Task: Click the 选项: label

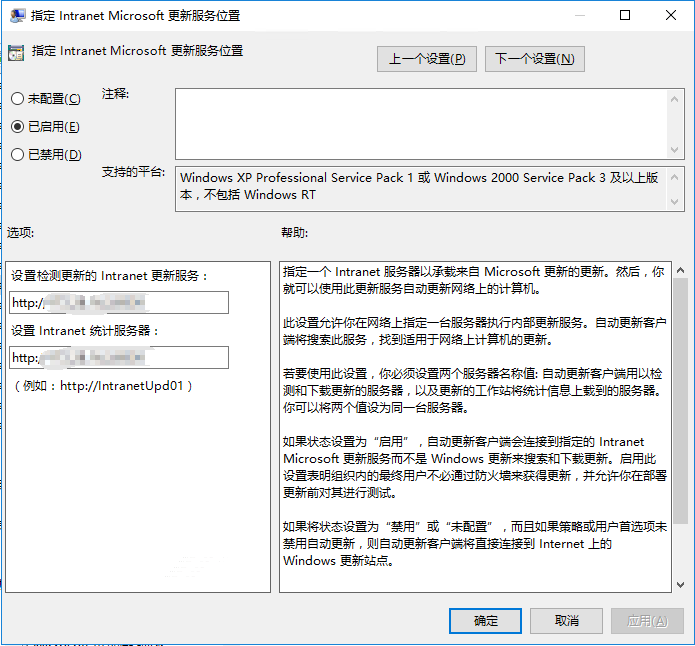Action: (x=20, y=232)
